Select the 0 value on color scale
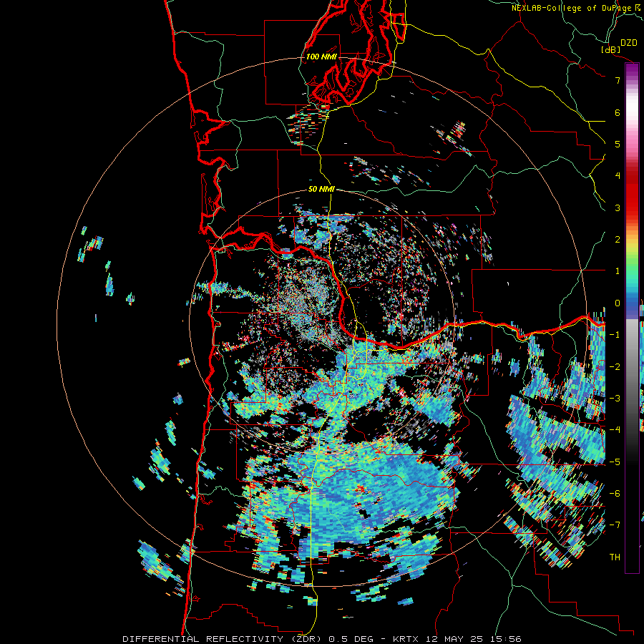The width and height of the screenshot is (644, 644). click(x=618, y=303)
